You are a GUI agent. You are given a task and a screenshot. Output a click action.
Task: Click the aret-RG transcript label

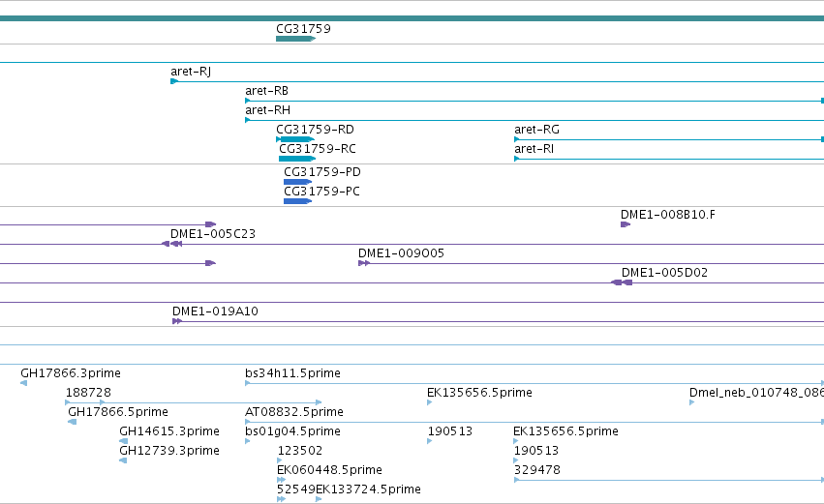[536, 130]
